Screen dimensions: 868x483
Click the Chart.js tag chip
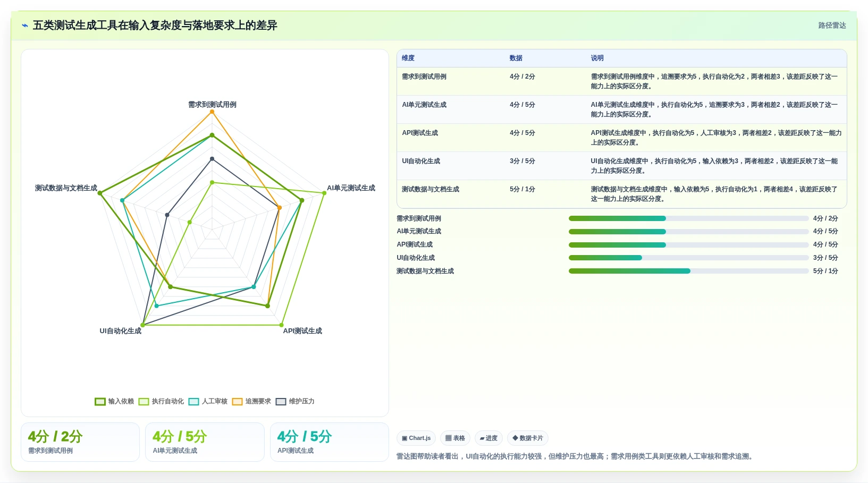tap(416, 438)
